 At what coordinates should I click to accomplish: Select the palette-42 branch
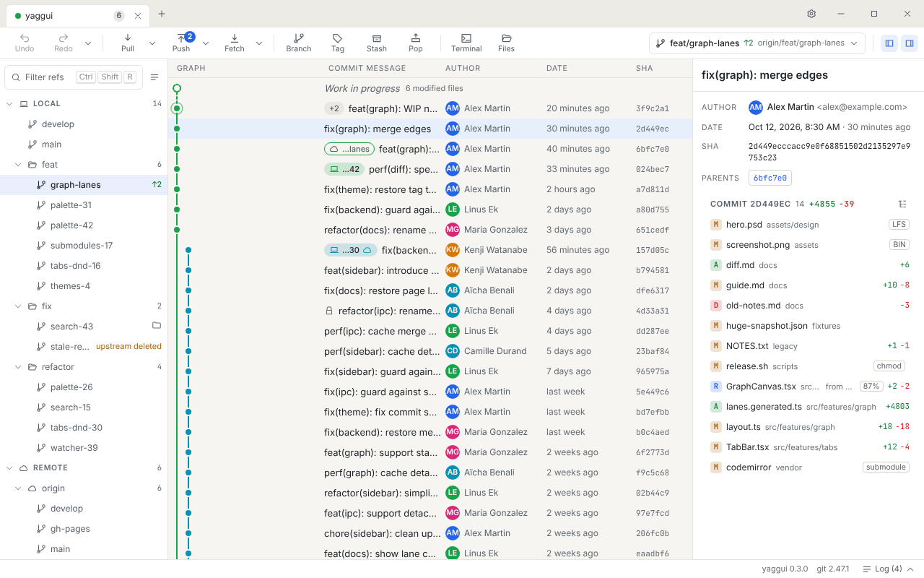pyautogui.click(x=84, y=225)
